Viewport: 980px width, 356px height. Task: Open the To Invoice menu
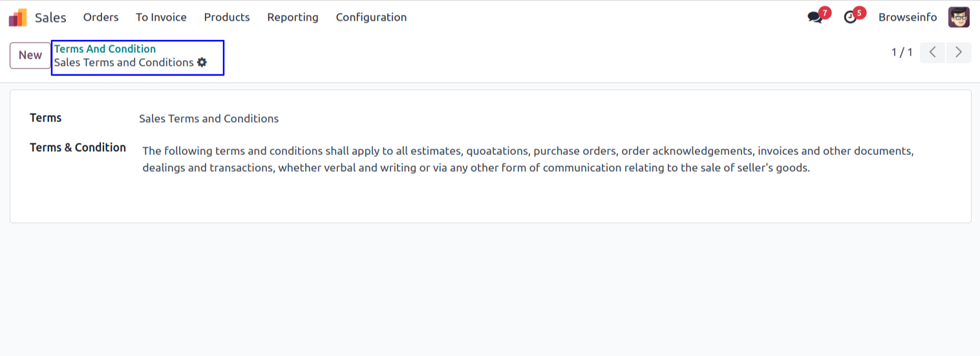(161, 17)
